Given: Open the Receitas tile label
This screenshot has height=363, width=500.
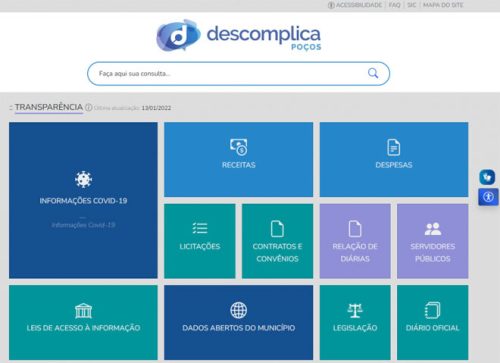Looking at the screenshot, I should [239, 165].
